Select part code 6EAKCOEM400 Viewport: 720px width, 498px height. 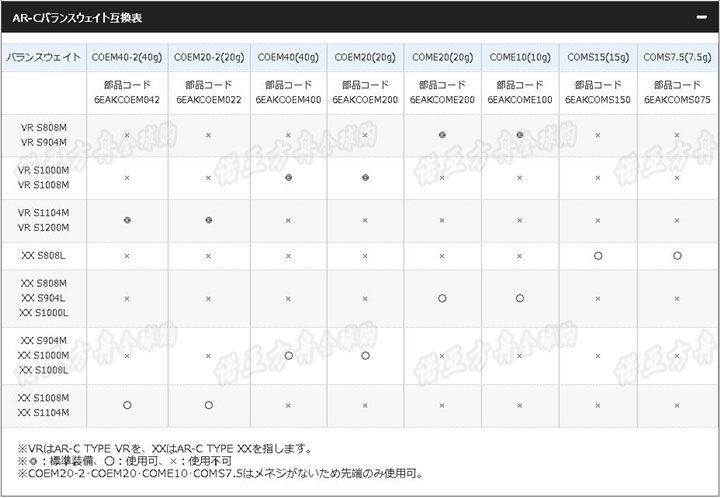(288, 100)
